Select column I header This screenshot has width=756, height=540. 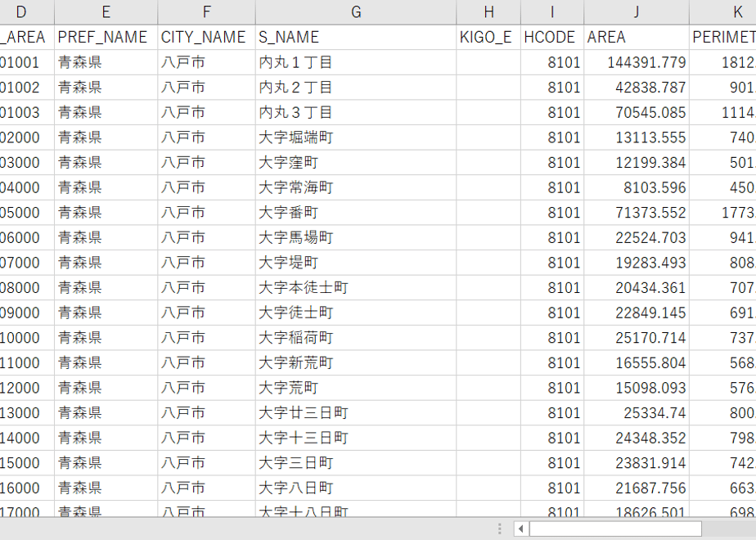[x=552, y=12]
